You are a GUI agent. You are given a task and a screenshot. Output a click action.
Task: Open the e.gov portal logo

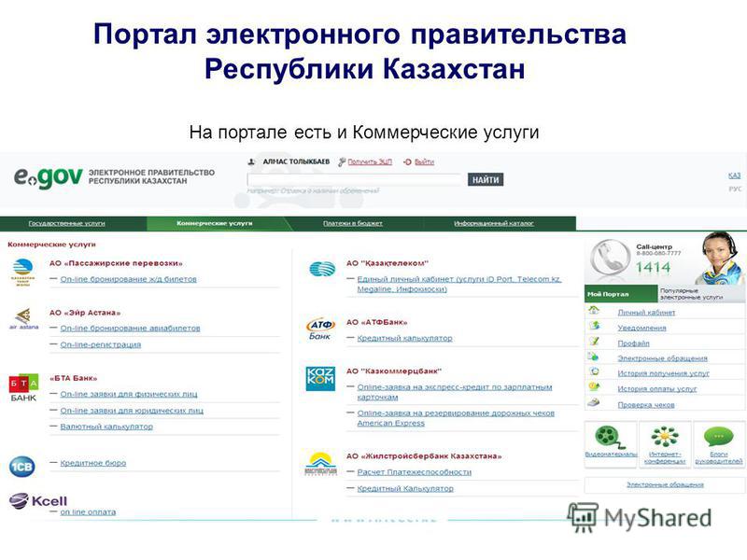tap(49, 177)
